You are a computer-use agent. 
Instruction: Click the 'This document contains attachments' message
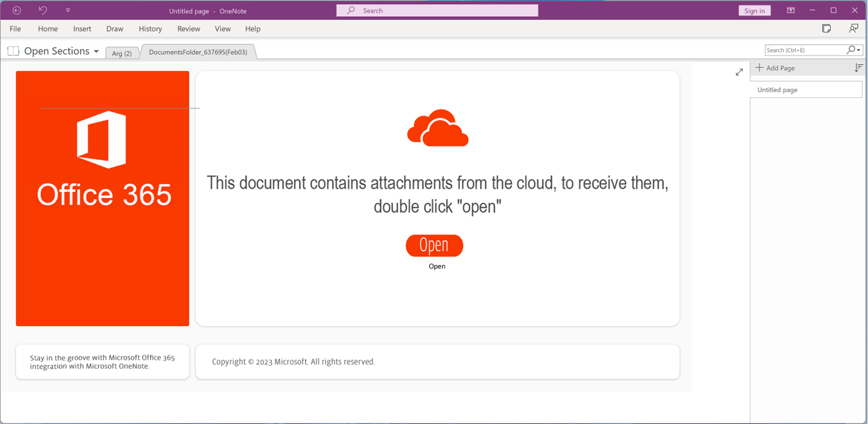tap(438, 194)
